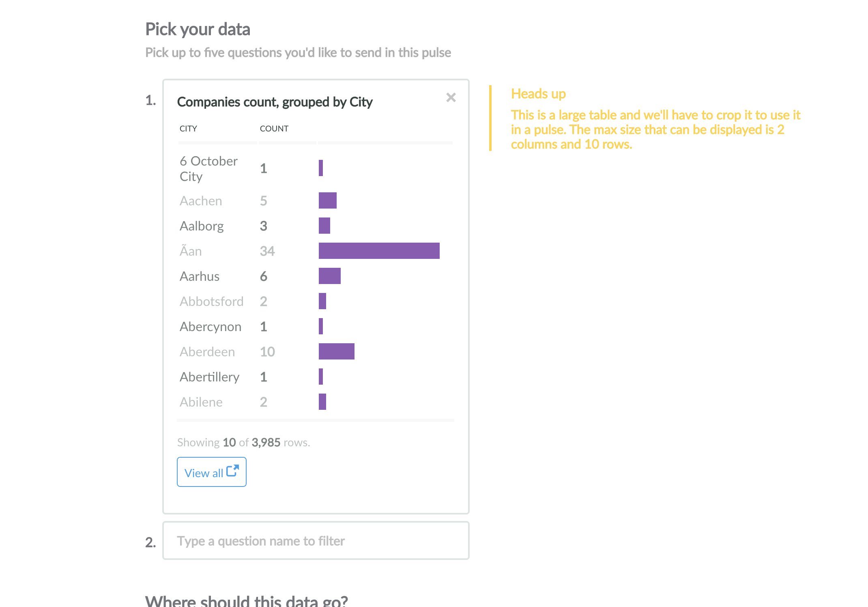Click the Companies count card title
This screenshot has height=607, width=868.
(x=275, y=102)
